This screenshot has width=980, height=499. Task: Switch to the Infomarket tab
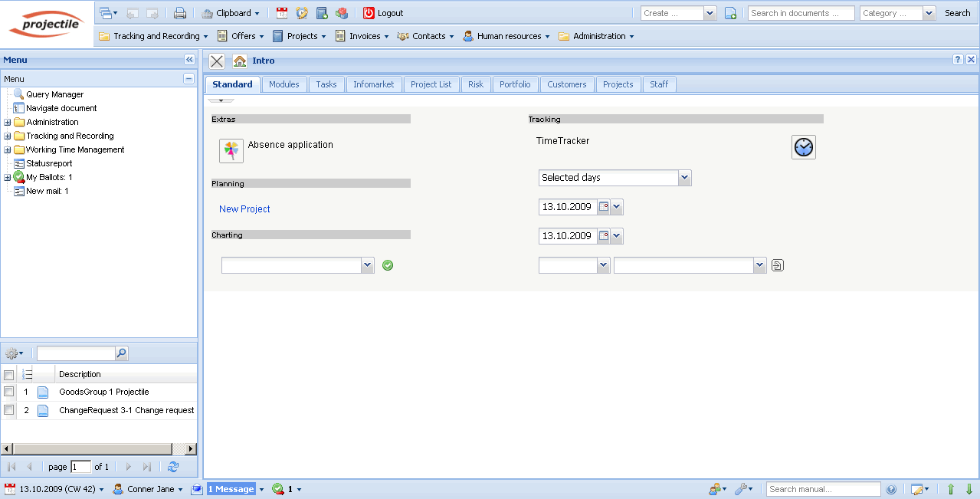(x=373, y=84)
